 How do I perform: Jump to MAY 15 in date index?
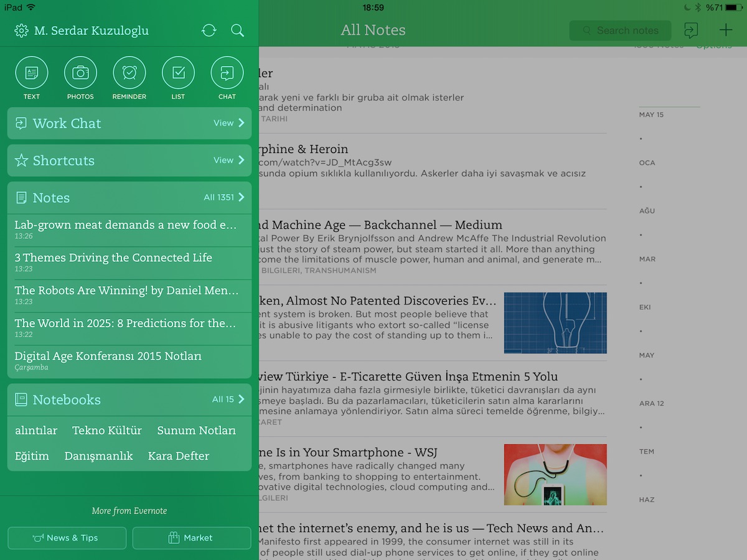[651, 114]
